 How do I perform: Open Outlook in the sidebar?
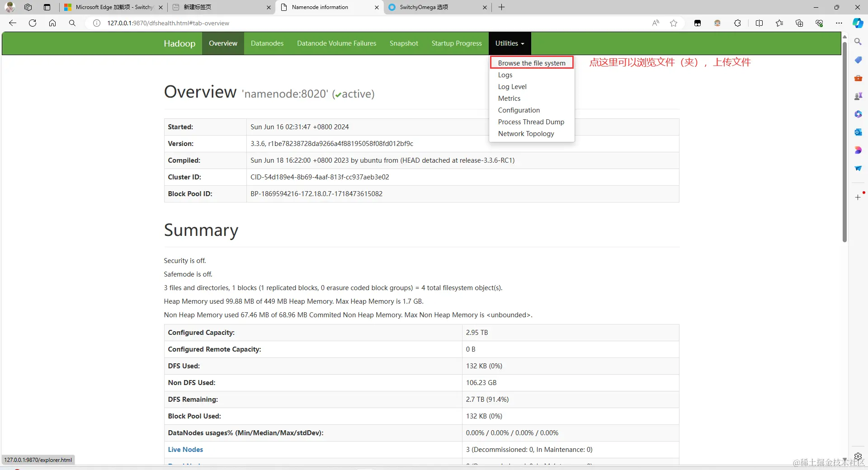click(x=858, y=132)
